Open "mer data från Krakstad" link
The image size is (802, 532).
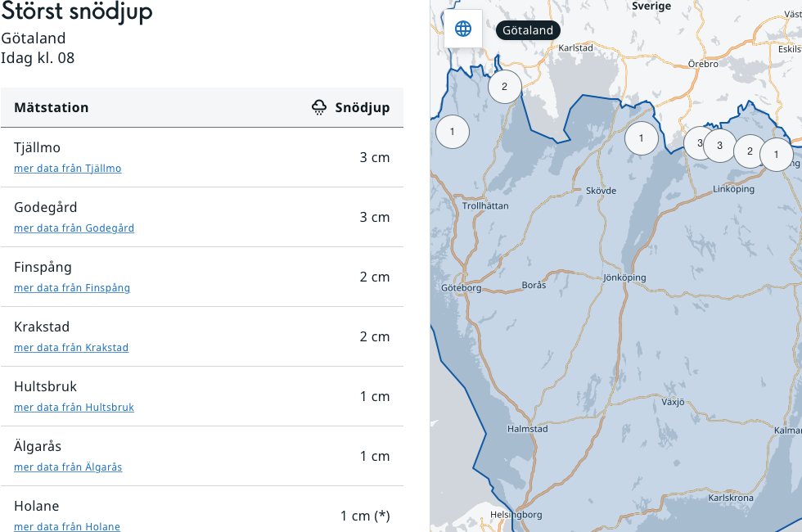click(x=71, y=348)
